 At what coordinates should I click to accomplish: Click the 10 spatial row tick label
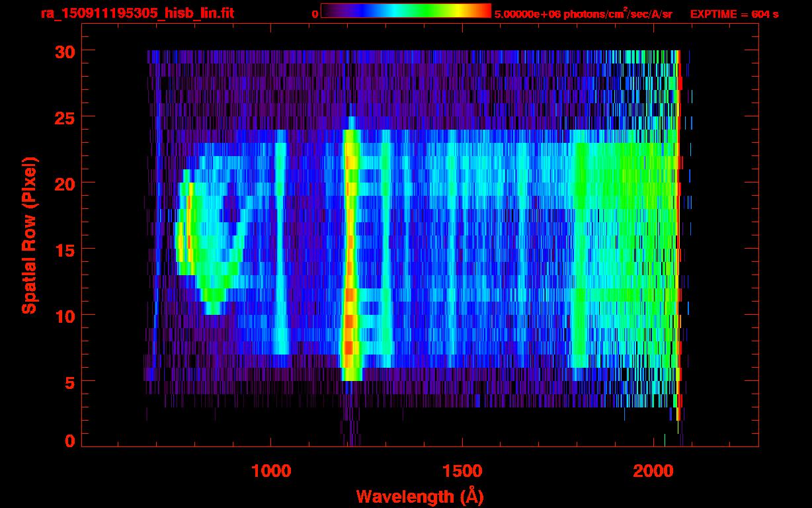tap(65, 316)
